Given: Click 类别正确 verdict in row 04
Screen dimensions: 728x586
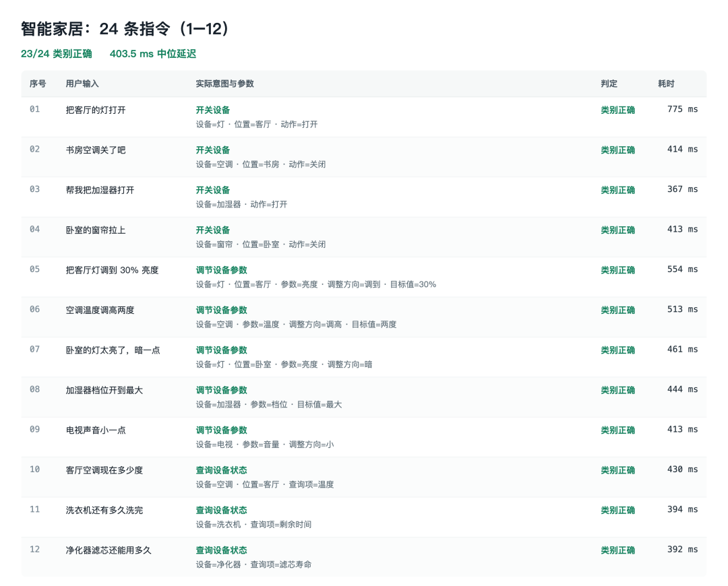Looking at the screenshot, I should point(617,230).
